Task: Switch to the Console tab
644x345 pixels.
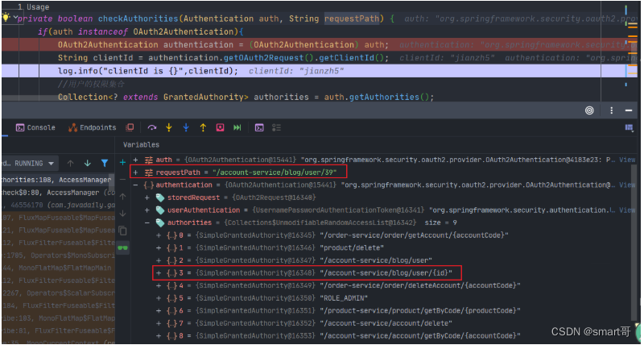Action: 35,127
